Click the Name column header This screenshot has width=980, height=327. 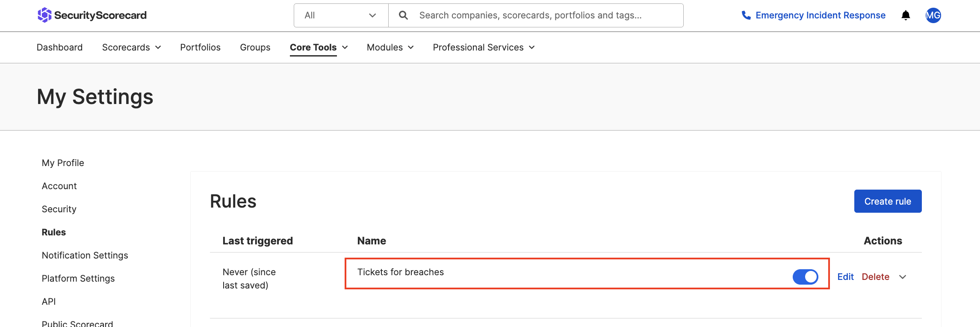point(372,241)
